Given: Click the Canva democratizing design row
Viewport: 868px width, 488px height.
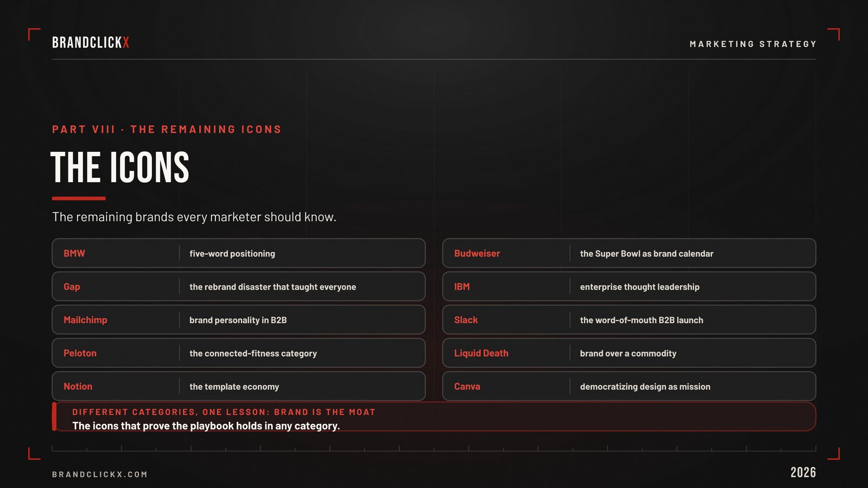Looking at the screenshot, I should pyautogui.click(x=629, y=386).
